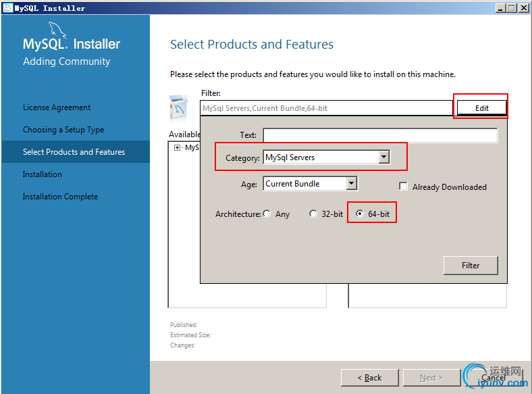Go to License Agreement step
This screenshot has width=532, height=394.
[x=57, y=107]
